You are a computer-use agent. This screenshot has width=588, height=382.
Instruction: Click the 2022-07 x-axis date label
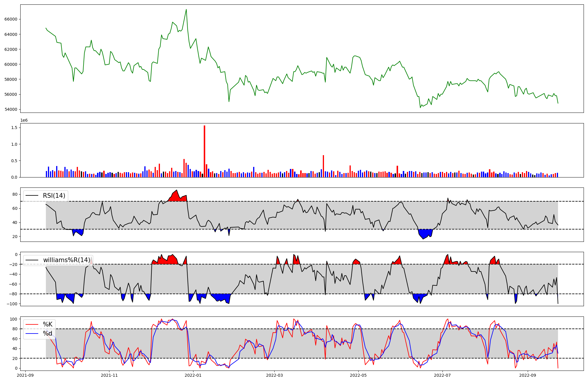coord(442,375)
